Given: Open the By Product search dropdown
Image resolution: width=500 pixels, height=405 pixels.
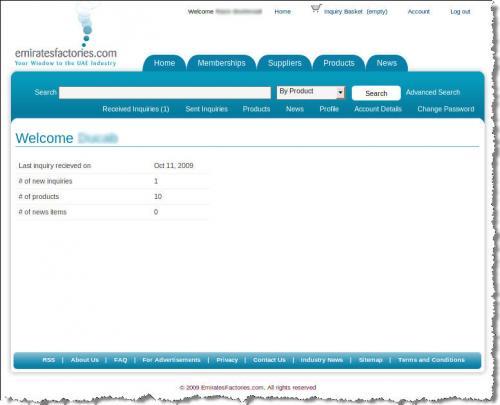Looking at the screenshot, I should 310,92.
